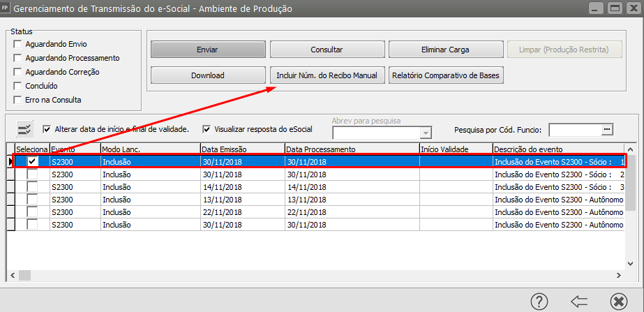Sort by Data Emissão column header

click(242, 149)
